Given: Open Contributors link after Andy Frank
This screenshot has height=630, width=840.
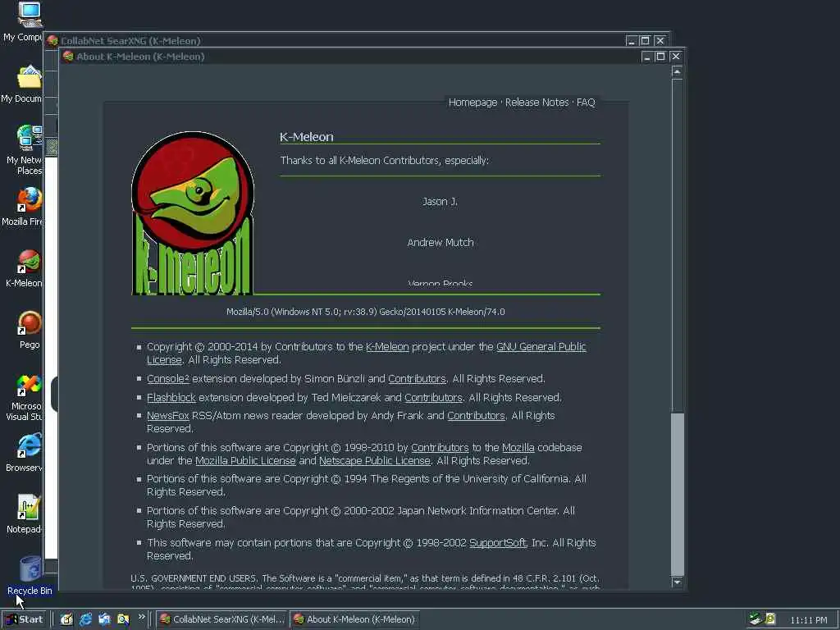Looking at the screenshot, I should (476, 416).
